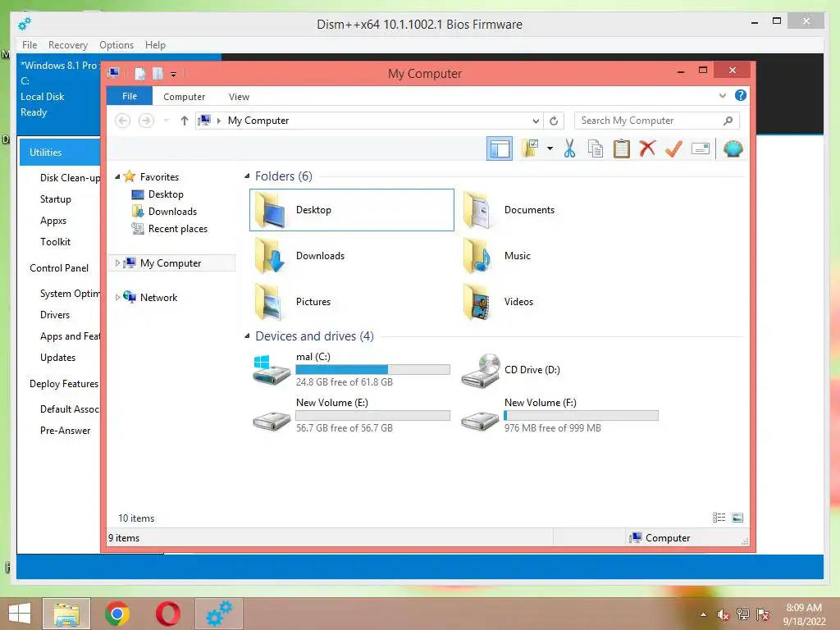840x630 pixels.
Task: Click muted volume icon in system tray
Action: (x=723, y=614)
